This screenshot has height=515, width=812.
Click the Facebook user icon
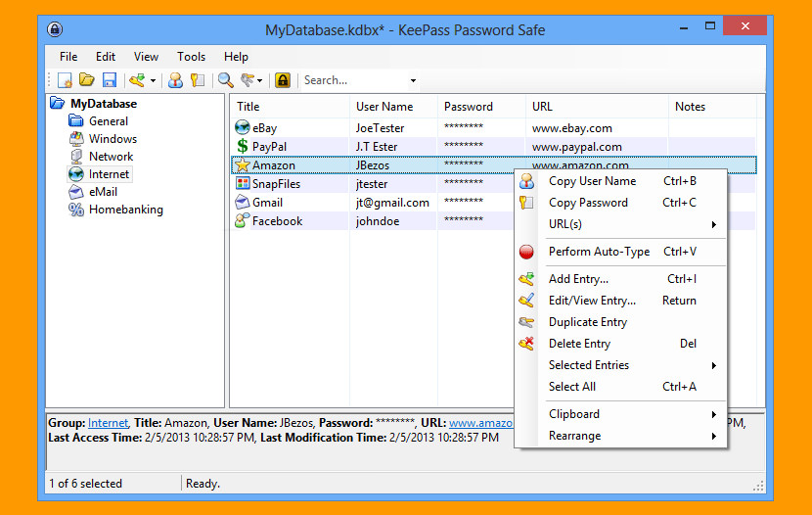coord(242,220)
